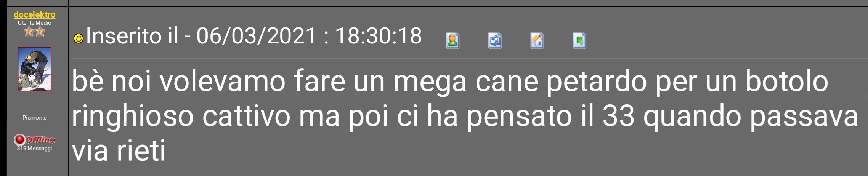The width and height of the screenshot is (868, 176).
Task: Click the second orange rank star
Action: pos(40,32)
